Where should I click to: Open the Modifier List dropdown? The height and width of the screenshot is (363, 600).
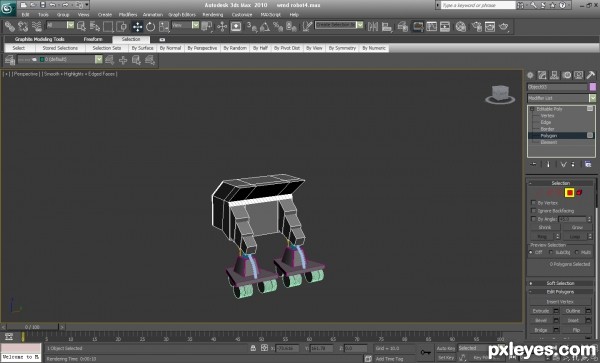coord(561,98)
